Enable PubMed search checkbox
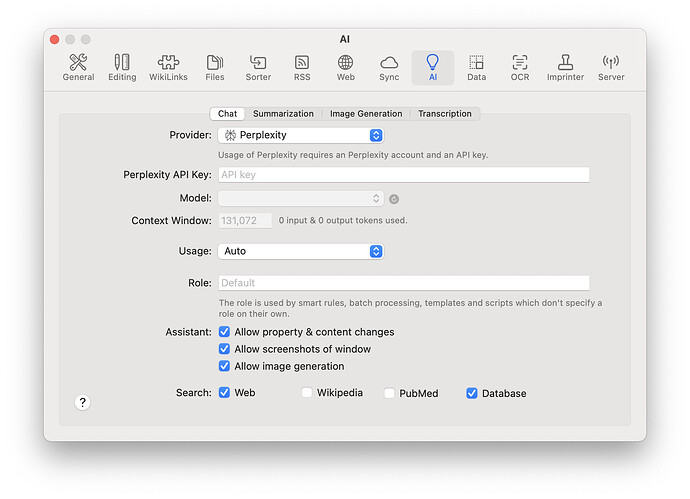 (389, 393)
